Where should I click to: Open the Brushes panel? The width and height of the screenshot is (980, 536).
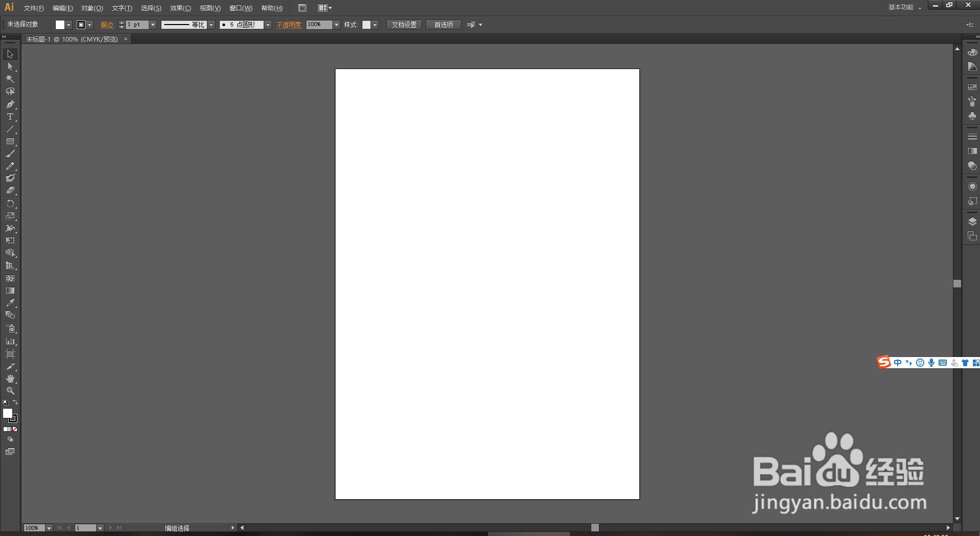click(x=972, y=101)
